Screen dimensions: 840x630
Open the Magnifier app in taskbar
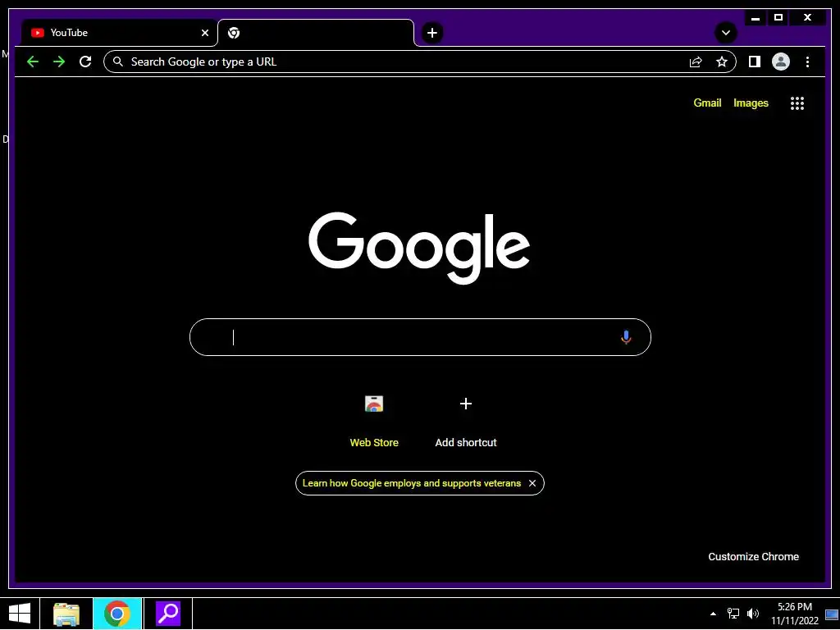point(168,614)
